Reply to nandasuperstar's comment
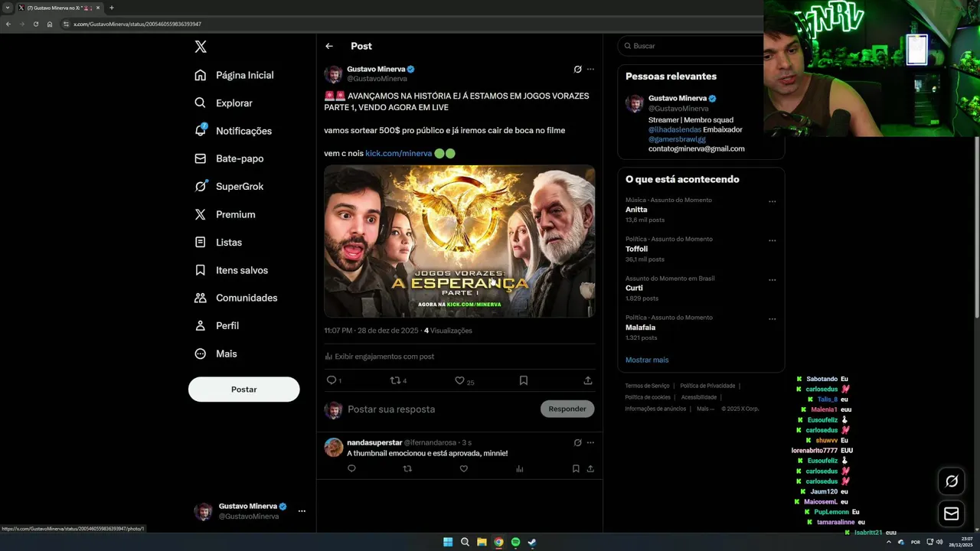 pos(351,468)
